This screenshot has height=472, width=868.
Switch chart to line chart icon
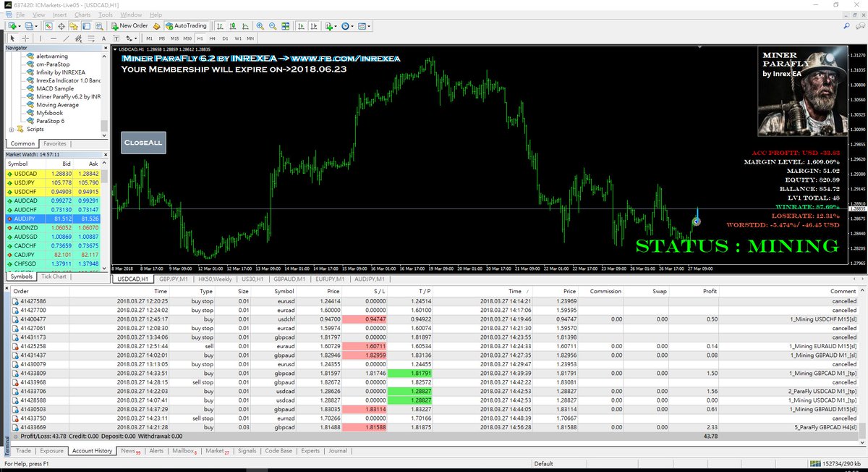(245, 25)
